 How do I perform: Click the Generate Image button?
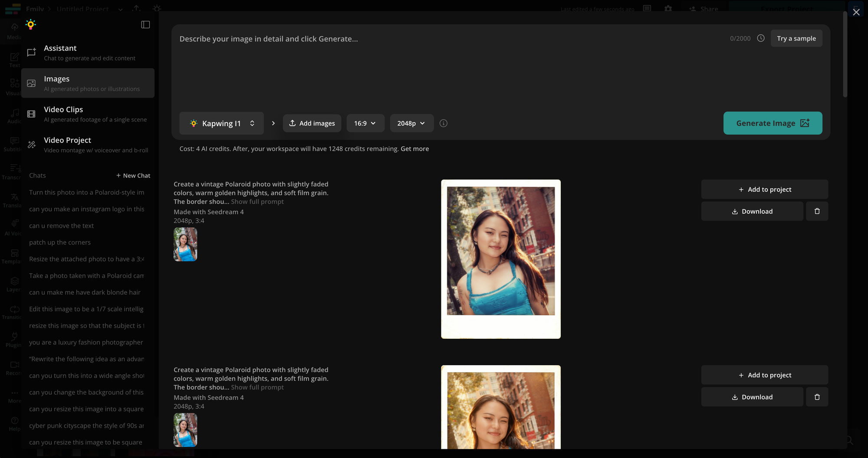tap(773, 123)
